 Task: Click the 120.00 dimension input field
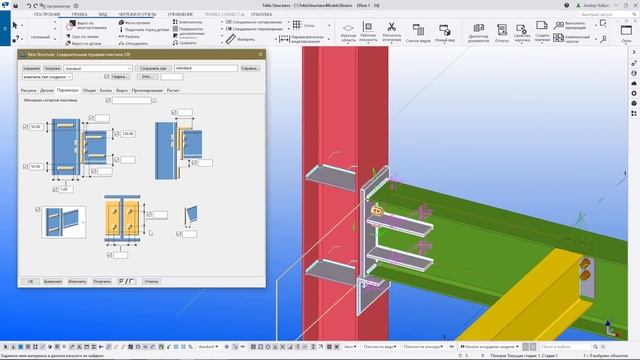coord(128,133)
